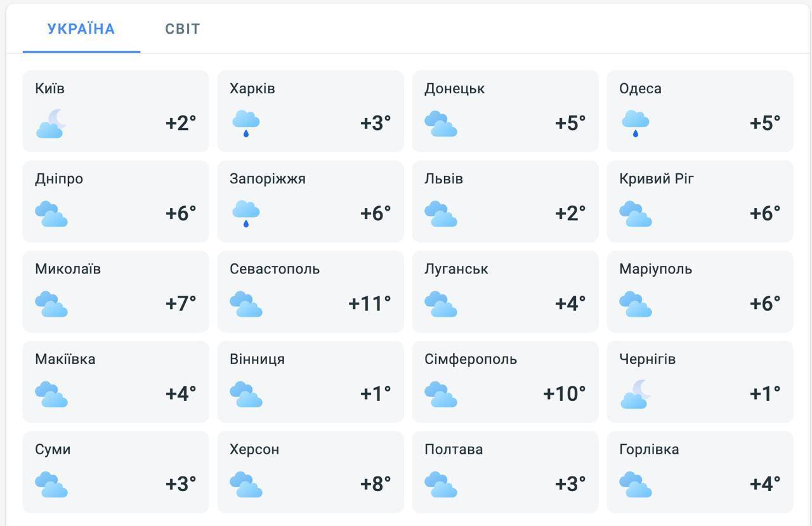Viewport: 812px width, 526px height.
Task: Click the rain cloud icon for Запоріжжя
Action: click(x=246, y=213)
